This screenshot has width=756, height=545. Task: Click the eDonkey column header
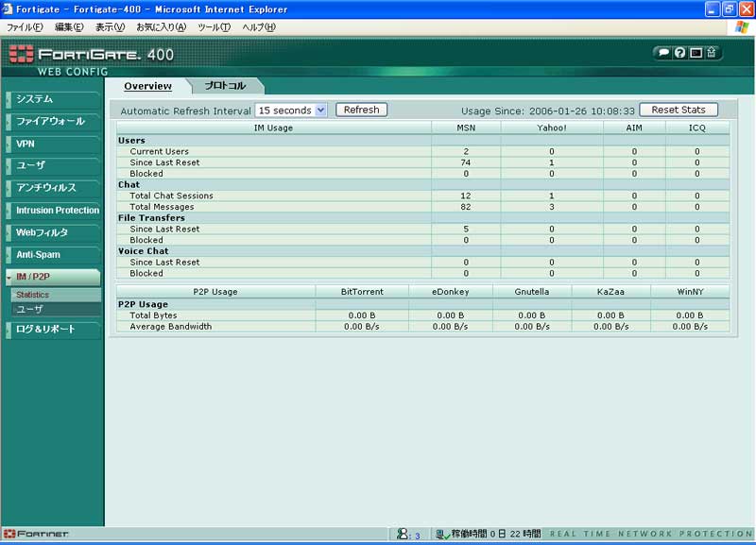pyautogui.click(x=451, y=292)
